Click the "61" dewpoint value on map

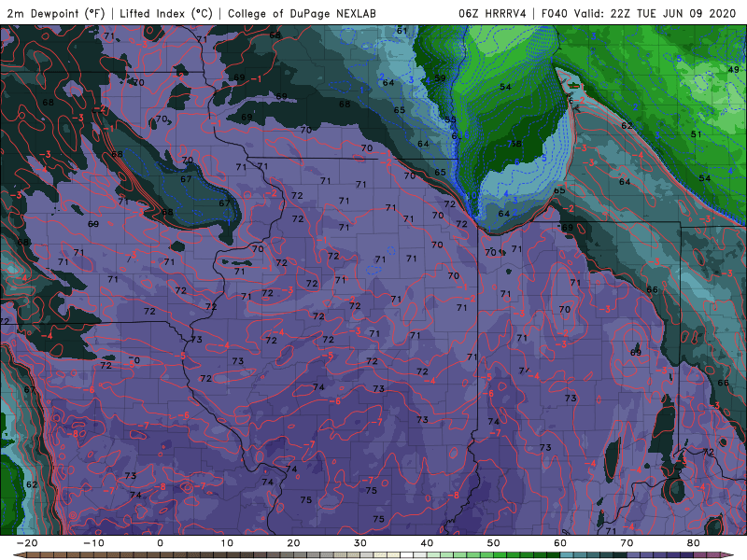click(x=402, y=31)
